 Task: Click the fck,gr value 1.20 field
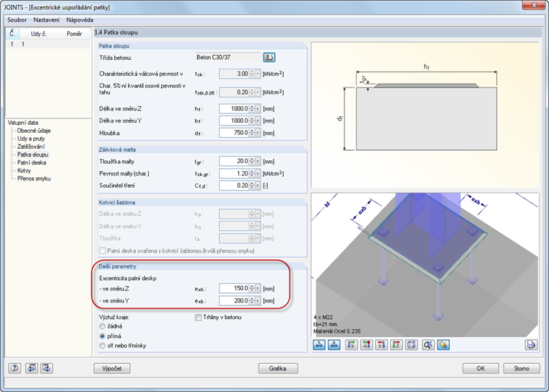click(x=234, y=173)
